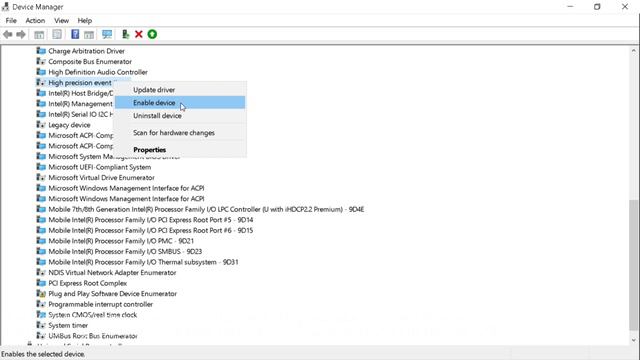Select Charge Arbitration Driver in the list
The height and width of the screenshot is (360, 640).
click(x=87, y=51)
